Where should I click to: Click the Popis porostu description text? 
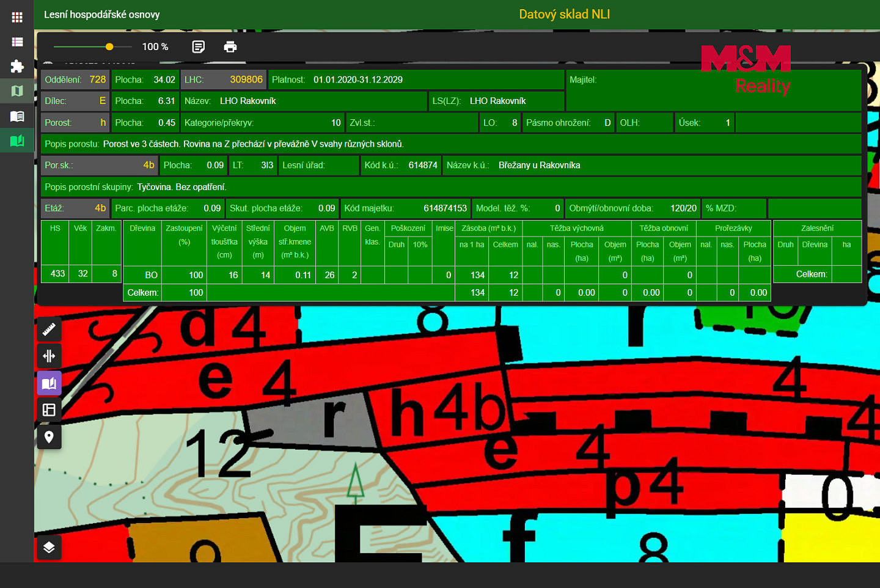(x=253, y=144)
